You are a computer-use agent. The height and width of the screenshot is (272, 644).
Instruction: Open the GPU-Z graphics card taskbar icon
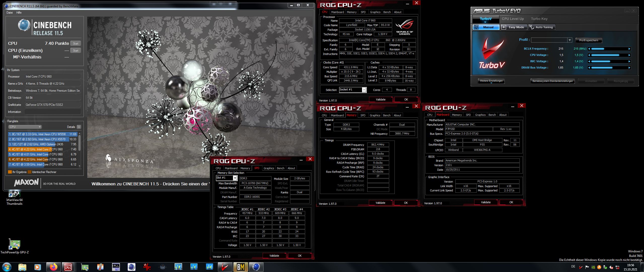85,267
